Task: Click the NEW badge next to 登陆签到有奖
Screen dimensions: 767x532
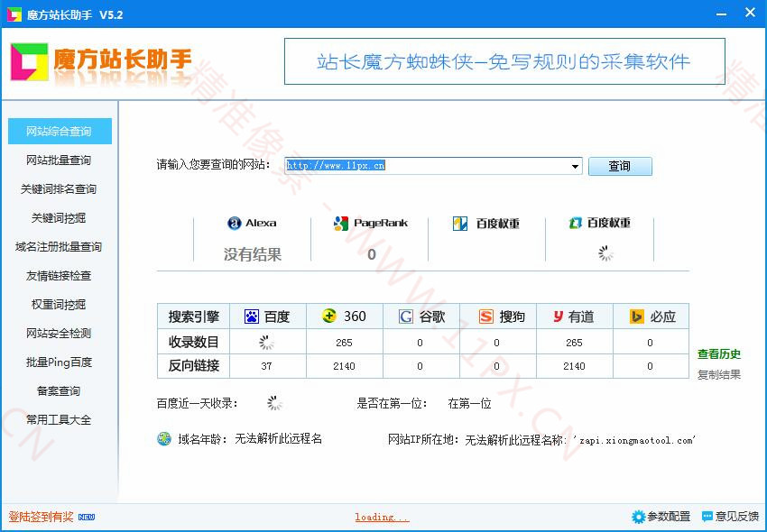Action: coord(87,517)
